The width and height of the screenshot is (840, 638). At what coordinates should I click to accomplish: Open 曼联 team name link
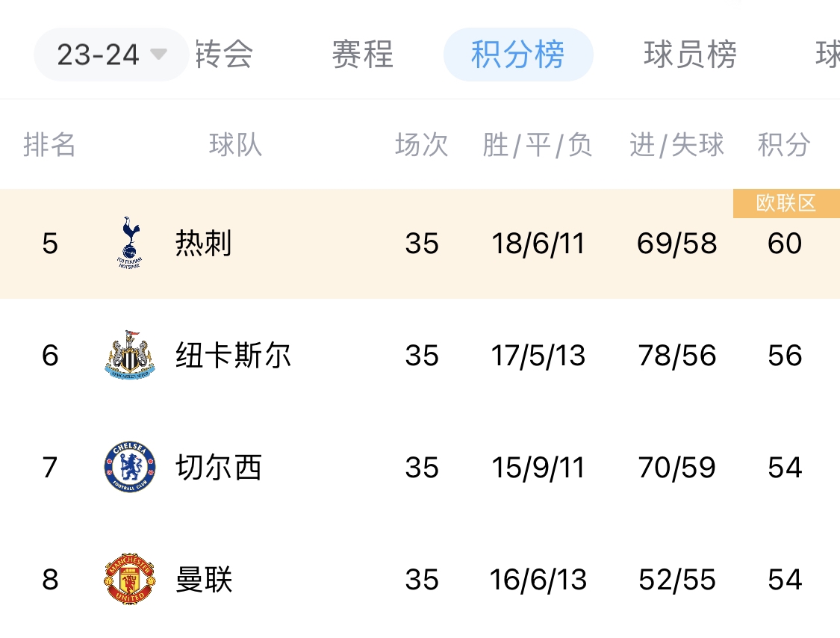[x=203, y=580]
